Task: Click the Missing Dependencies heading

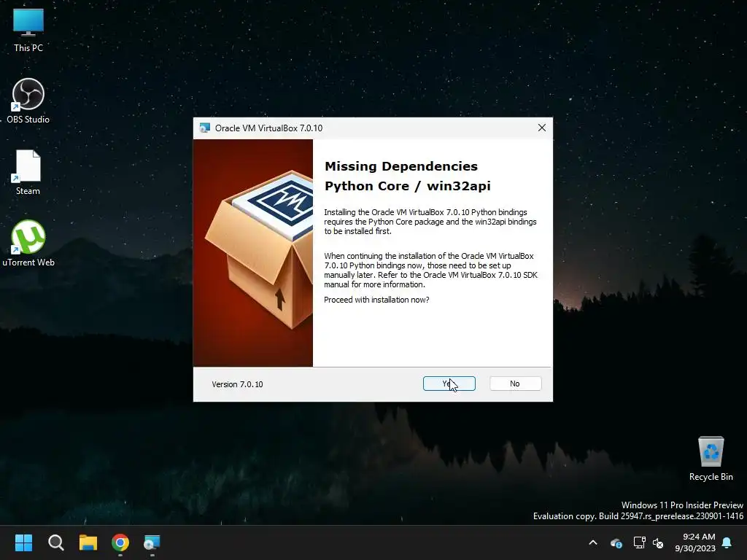Action: (401, 166)
